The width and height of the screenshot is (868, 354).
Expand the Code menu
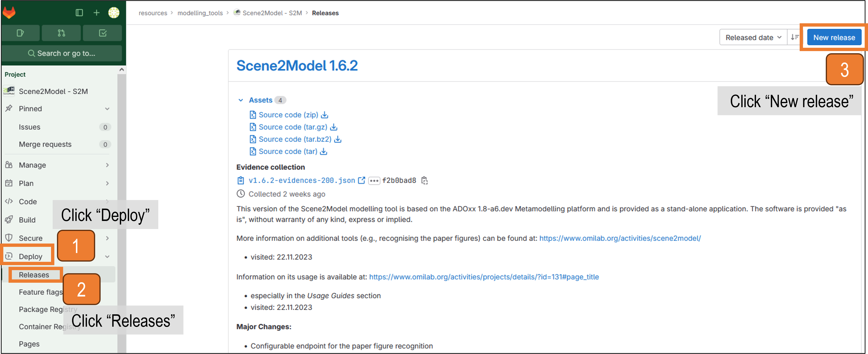[28, 201]
